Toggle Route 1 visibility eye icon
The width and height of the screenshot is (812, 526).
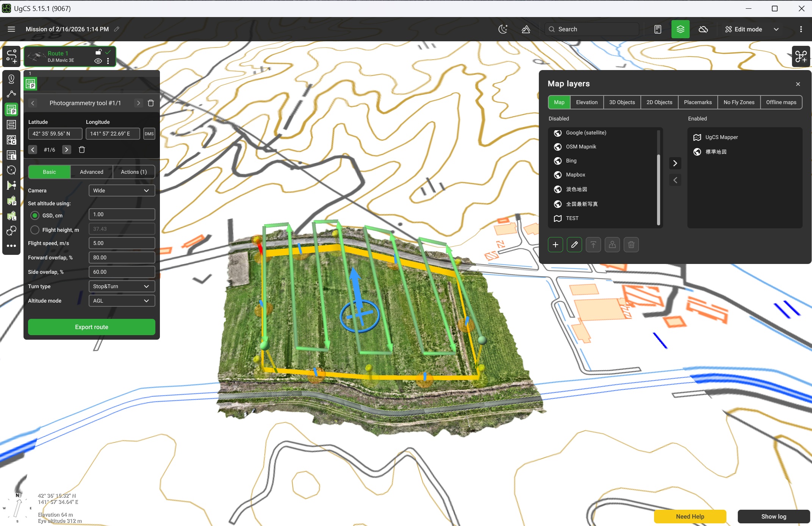coord(98,61)
